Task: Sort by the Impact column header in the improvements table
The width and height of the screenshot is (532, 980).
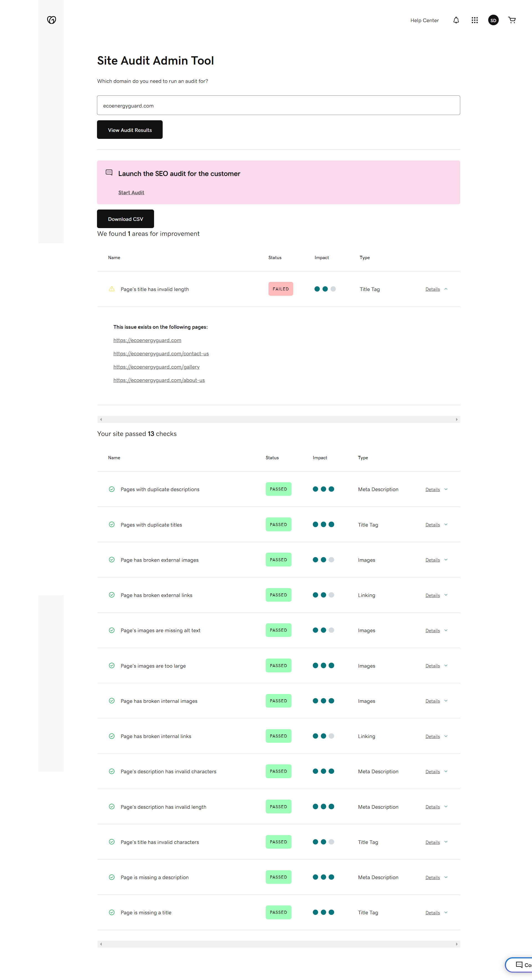Action: coord(321,257)
